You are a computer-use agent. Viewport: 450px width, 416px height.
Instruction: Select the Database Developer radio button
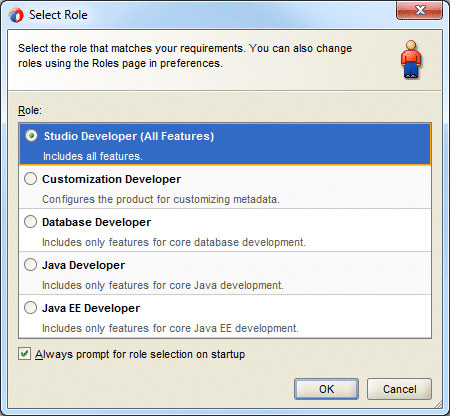pyautogui.click(x=30, y=222)
